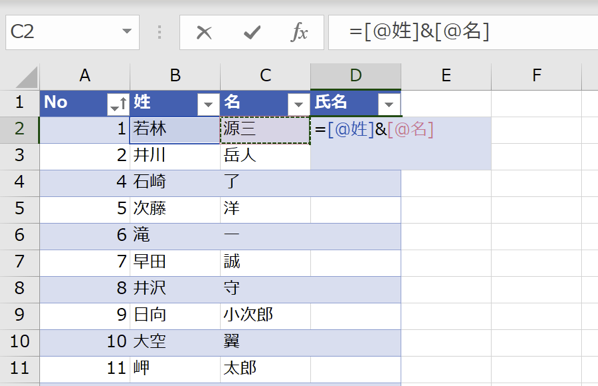Select column C header

click(x=265, y=76)
